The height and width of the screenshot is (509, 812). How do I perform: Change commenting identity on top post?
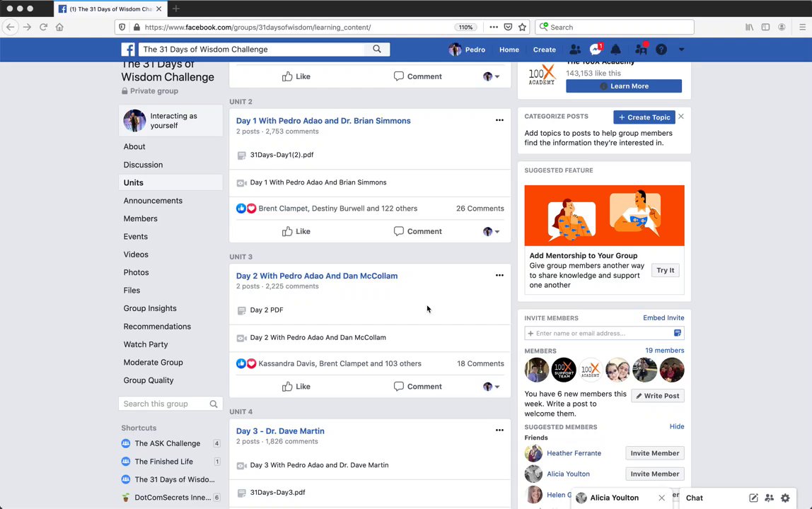coord(491,76)
